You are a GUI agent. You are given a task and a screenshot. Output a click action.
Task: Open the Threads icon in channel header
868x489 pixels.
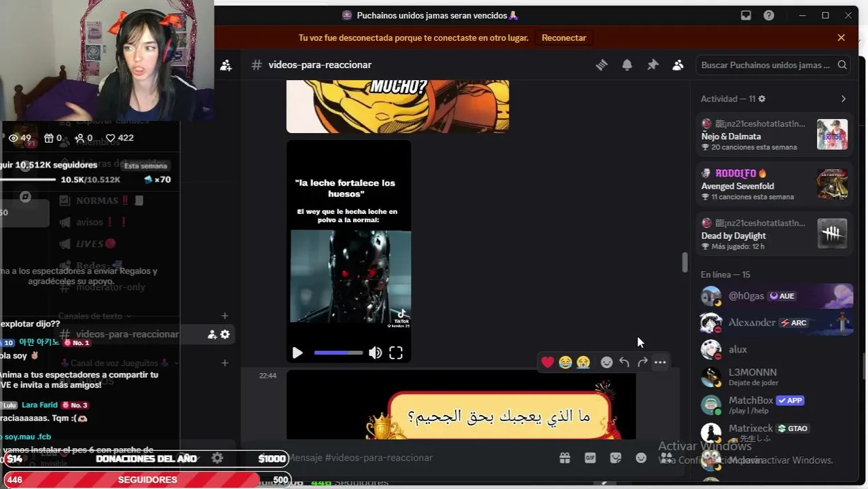pos(602,65)
